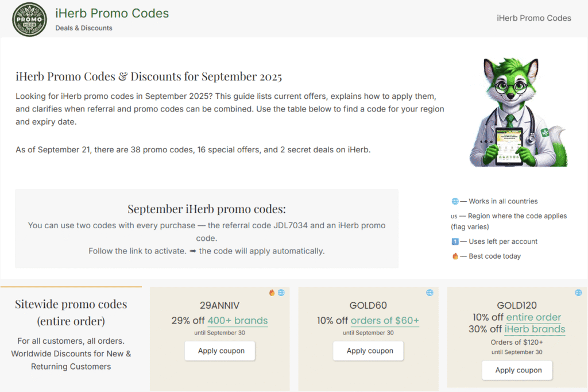The image size is (588, 392).
Task: Click the fire icon beside "Best code today"
Action: [455, 256]
